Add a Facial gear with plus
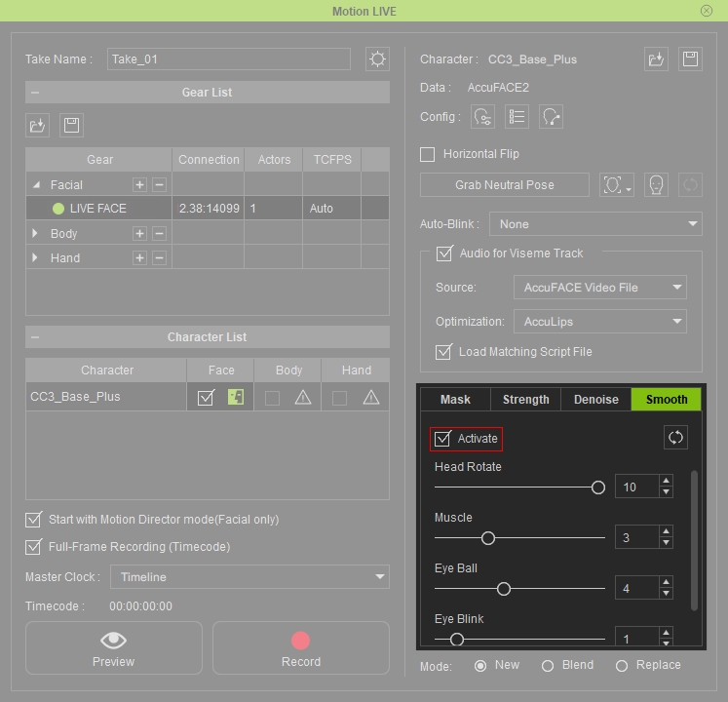The width and height of the screenshot is (728, 702). point(139,185)
